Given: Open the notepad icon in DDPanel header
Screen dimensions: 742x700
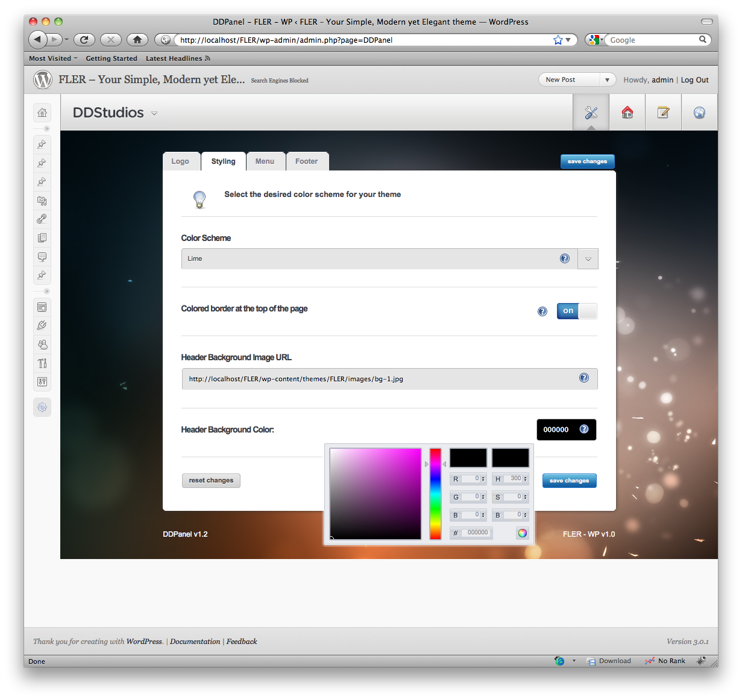Looking at the screenshot, I should (663, 113).
